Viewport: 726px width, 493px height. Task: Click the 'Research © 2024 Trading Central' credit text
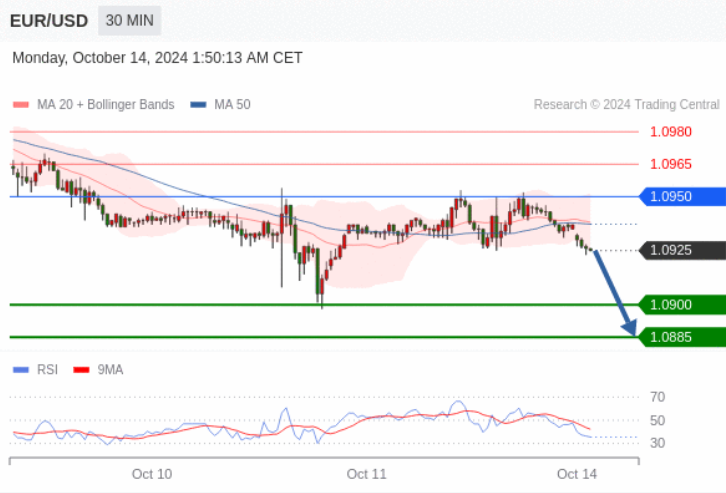(x=626, y=105)
